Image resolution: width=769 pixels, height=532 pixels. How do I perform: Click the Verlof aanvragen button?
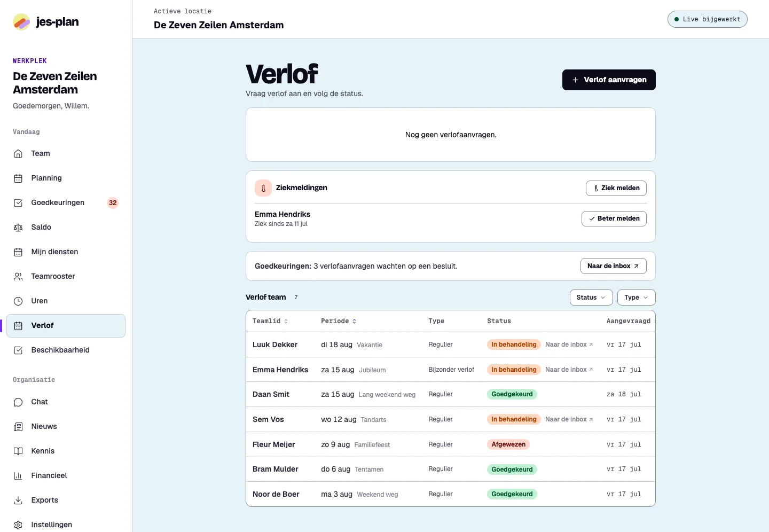(x=609, y=80)
